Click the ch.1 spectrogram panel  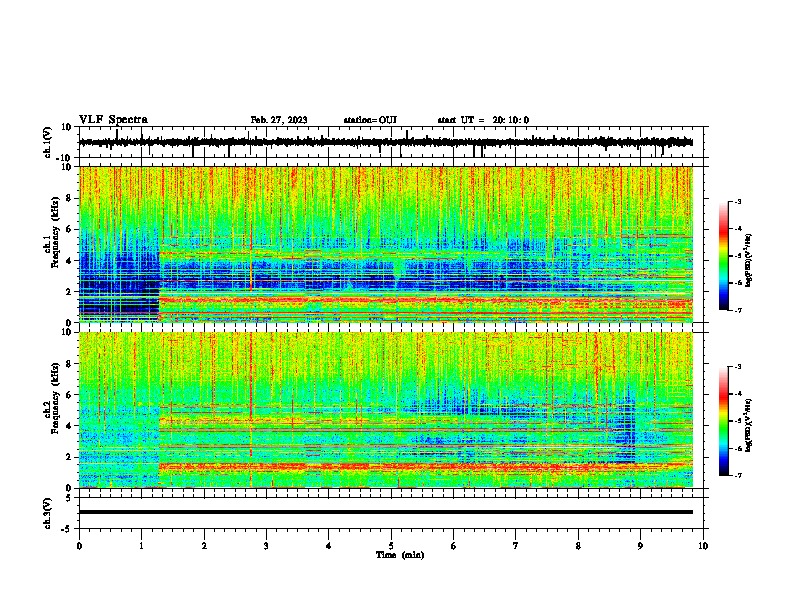386,244
